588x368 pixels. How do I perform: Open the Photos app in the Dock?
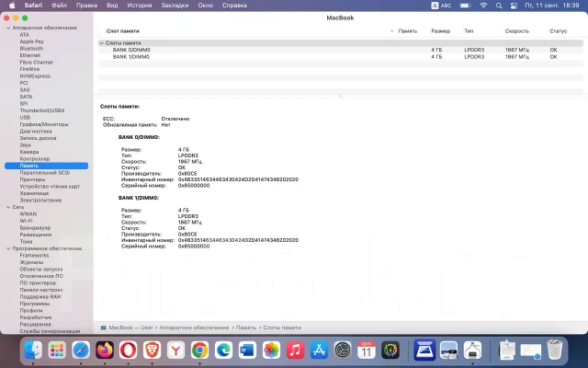(x=271, y=351)
